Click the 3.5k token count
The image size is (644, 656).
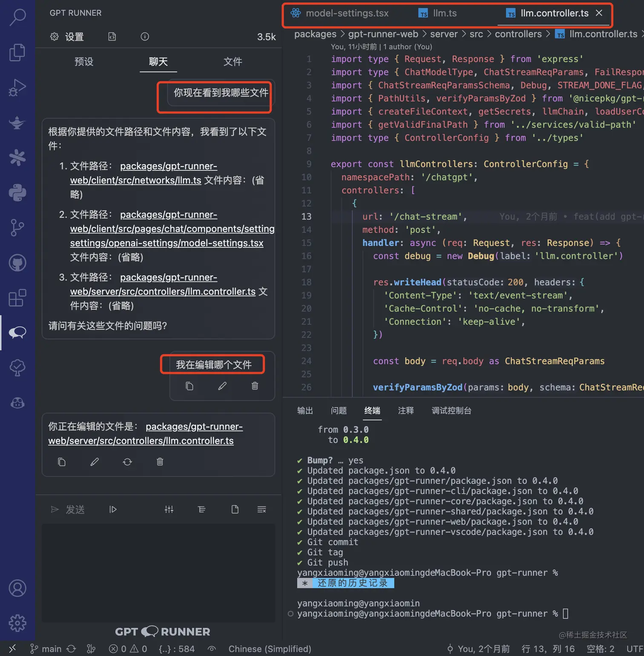[x=267, y=37]
